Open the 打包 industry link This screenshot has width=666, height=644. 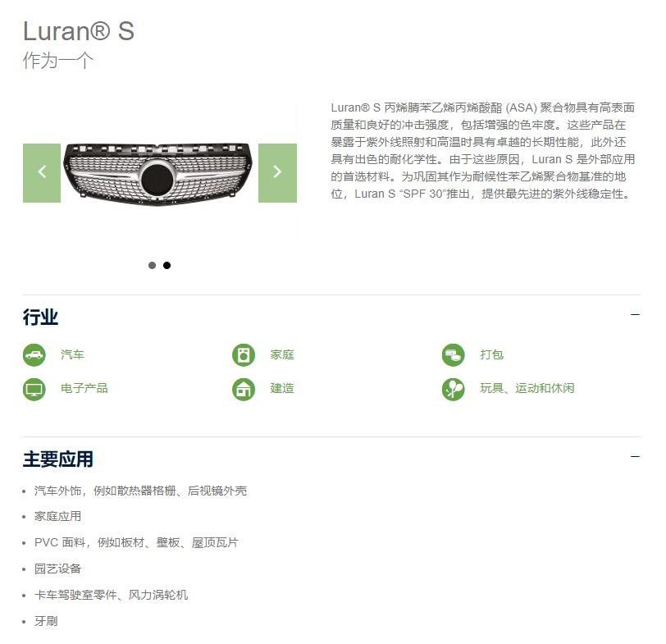491,354
